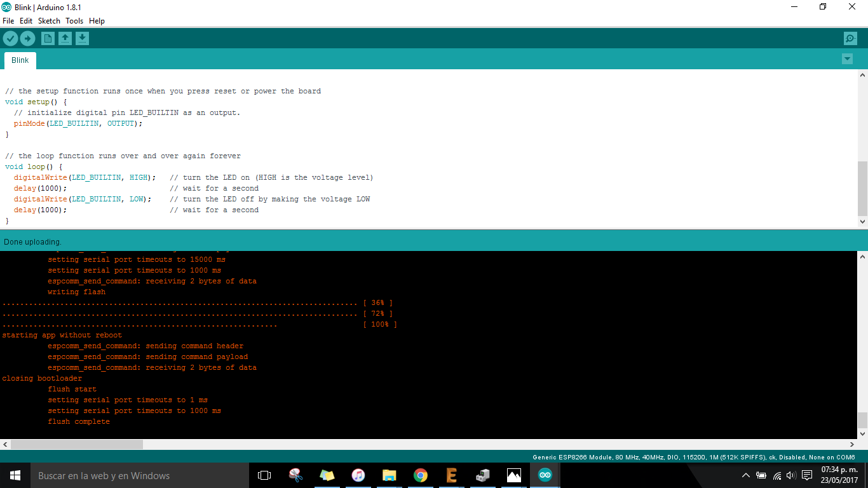Open the Tools menu
The height and width of the screenshot is (488, 868).
(x=74, y=21)
